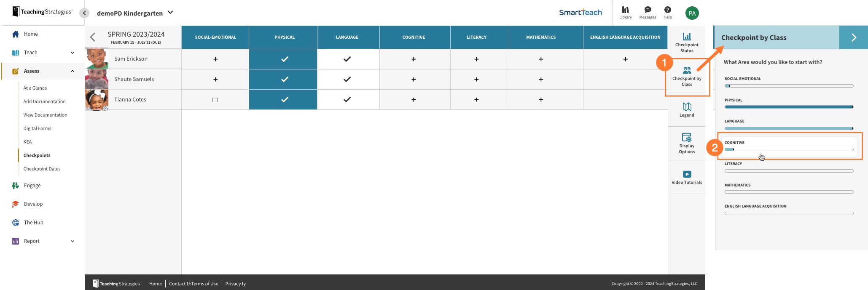Open Shaute Samuels' Language checkmark cell

pyautogui.click(x=347, y=79)
